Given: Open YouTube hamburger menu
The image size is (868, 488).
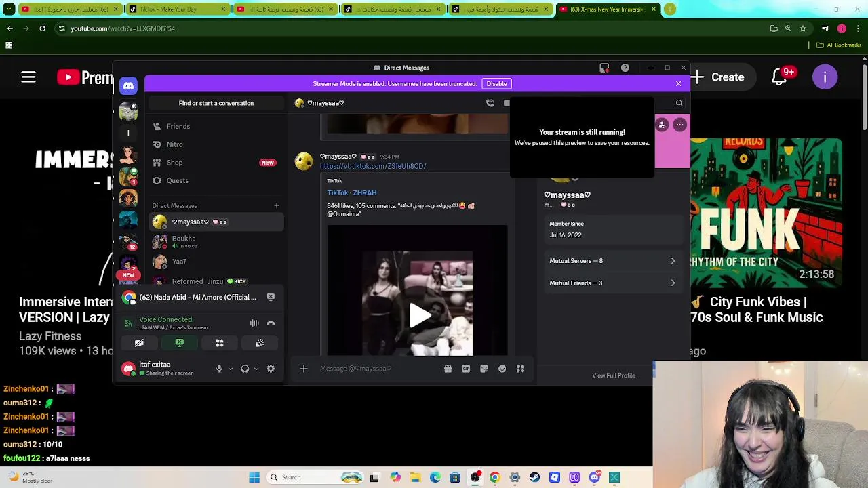Looking at the screenshot, I should [28, 77].
